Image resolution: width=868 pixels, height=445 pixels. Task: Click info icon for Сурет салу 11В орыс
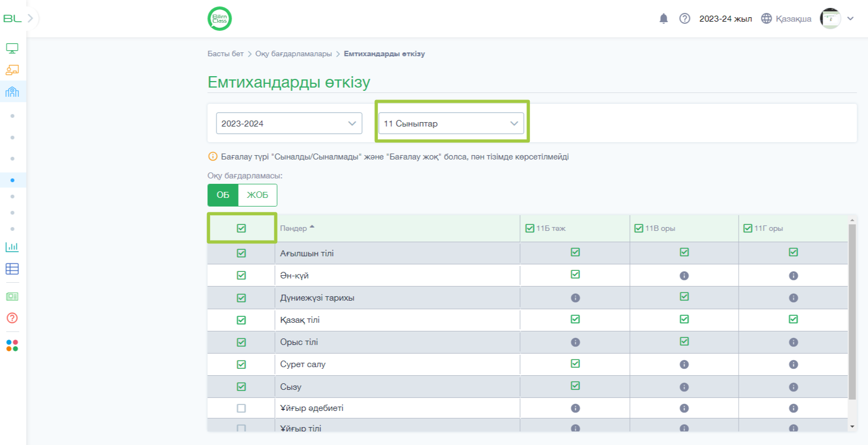click(x=684, y=364)
